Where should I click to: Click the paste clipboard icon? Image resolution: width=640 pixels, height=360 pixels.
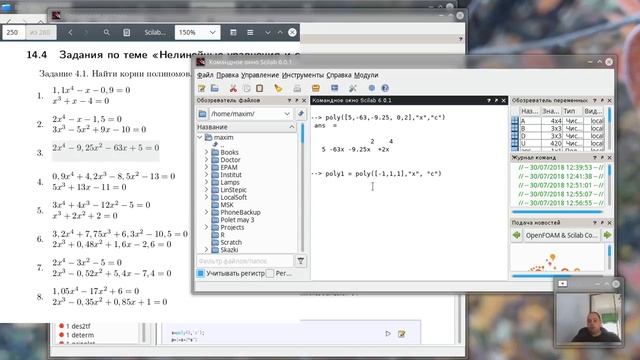[x=260, y=88]
